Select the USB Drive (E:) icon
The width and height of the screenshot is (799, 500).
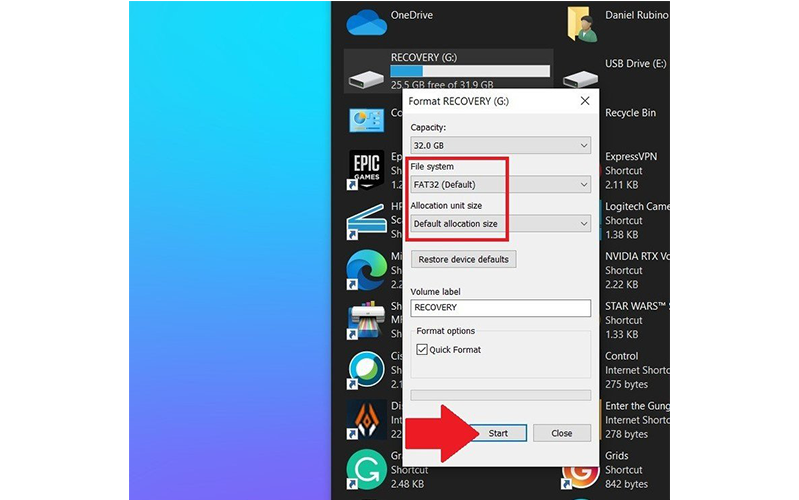point(580,79)
